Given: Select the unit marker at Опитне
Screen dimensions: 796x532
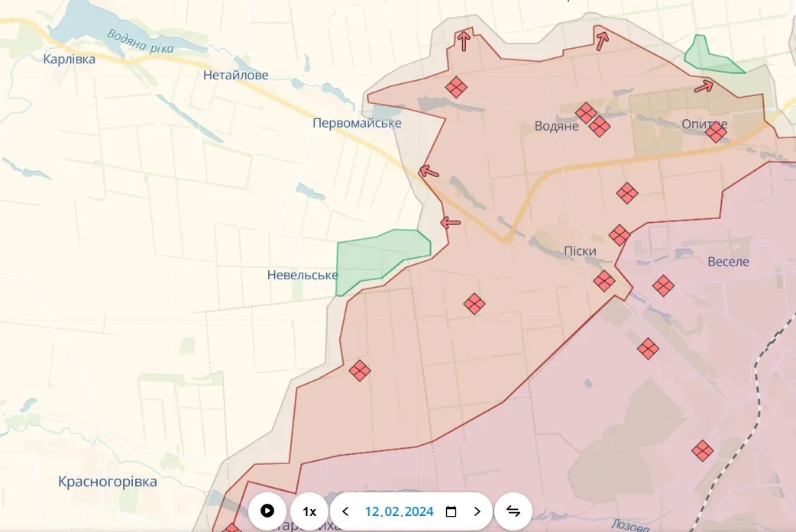Looking at the screenshot, I should pos(716,133).
